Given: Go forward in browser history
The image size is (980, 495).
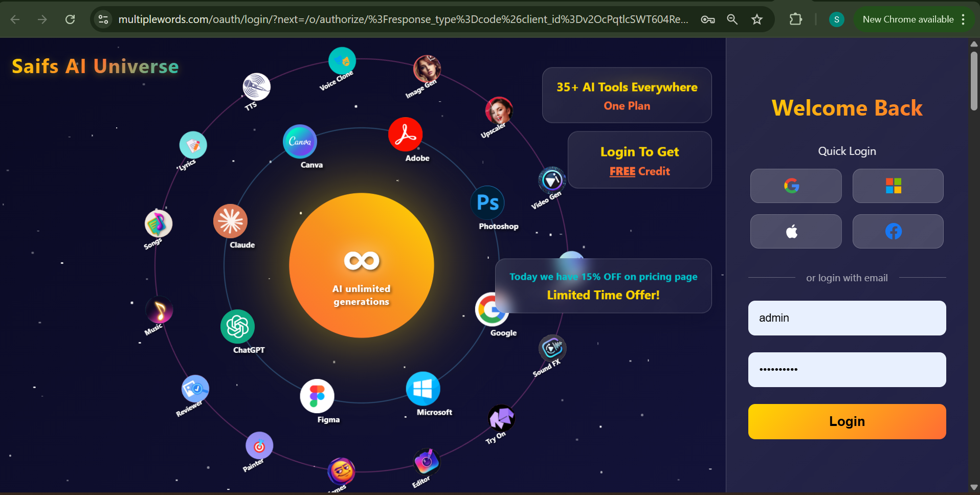Looking at the screenshot, I should click(x=42, y=19).
